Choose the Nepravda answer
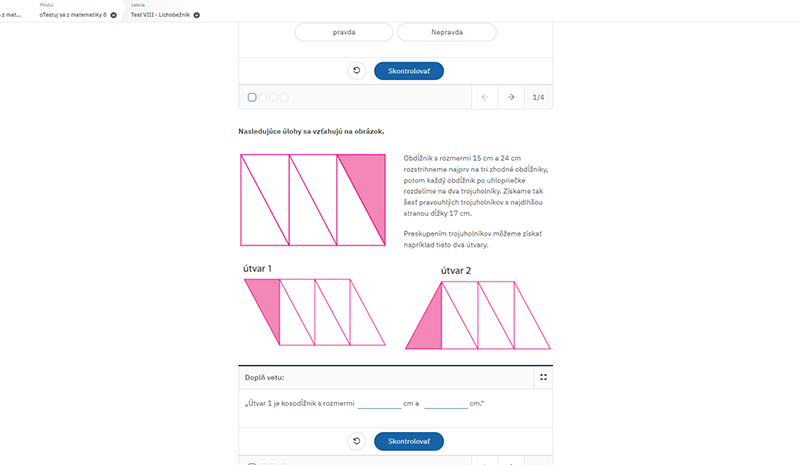800x465 pixels. 447,32
